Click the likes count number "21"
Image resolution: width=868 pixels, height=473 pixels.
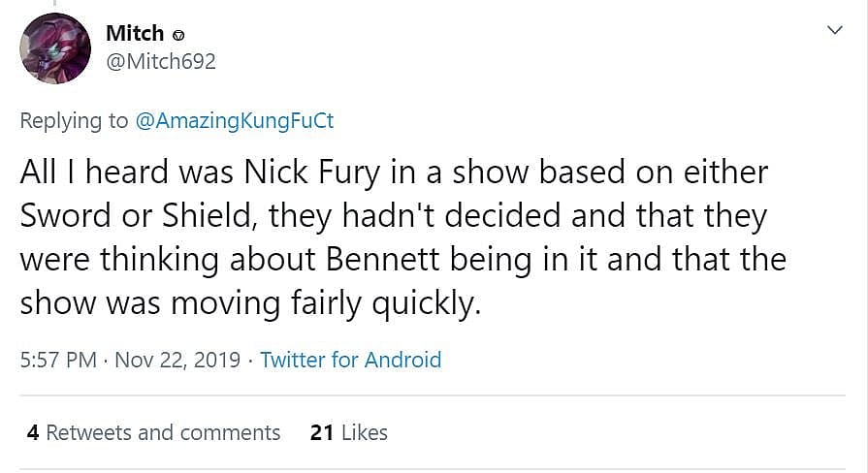click(x=322, y=432)
